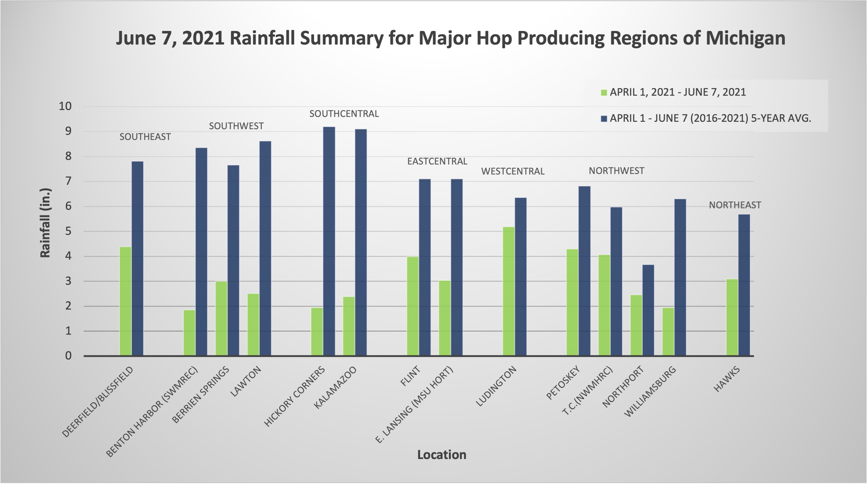Click the BENTON HARBOR (SWMREC) axis label

(x=152, y=412)
